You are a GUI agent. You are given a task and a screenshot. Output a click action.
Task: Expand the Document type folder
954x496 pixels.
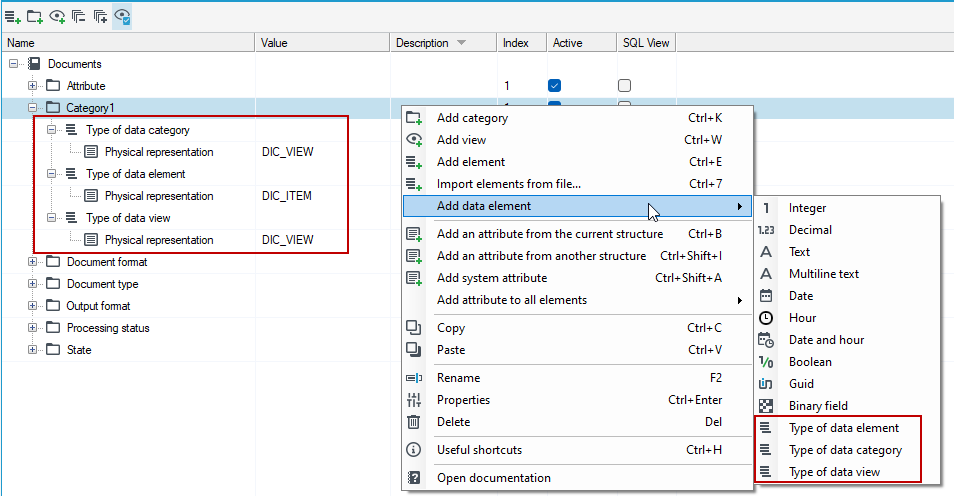pyautogui.click(x=32, y=284)
